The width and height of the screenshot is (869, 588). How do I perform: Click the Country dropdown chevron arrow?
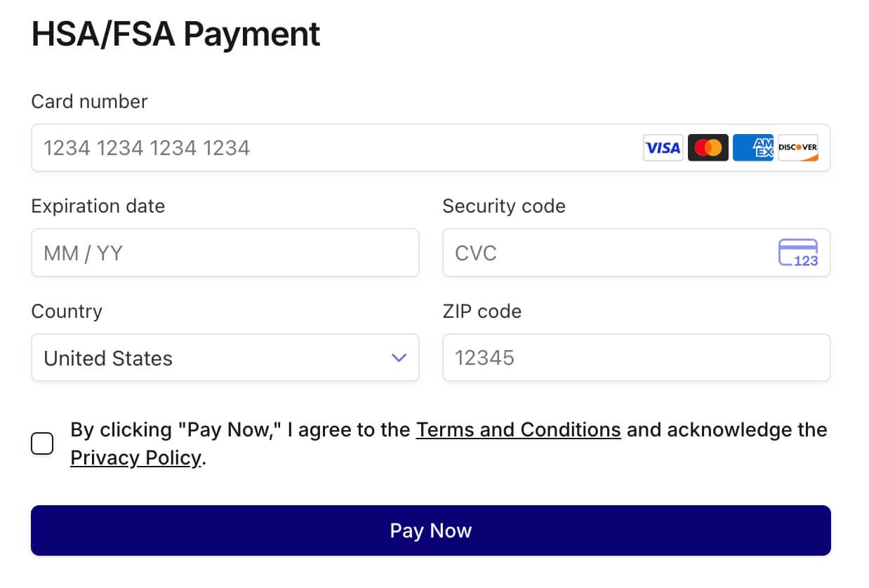tap(399, 358)
